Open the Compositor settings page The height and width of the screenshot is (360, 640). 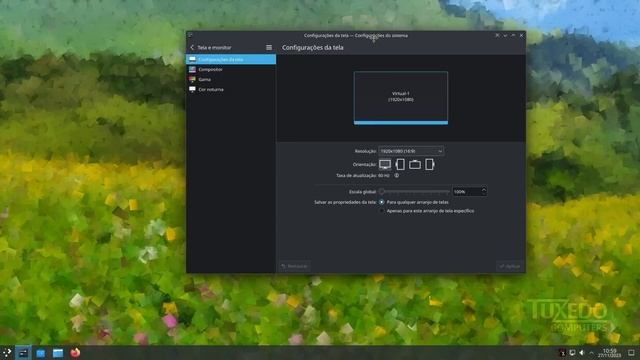(x=231, y=69)
